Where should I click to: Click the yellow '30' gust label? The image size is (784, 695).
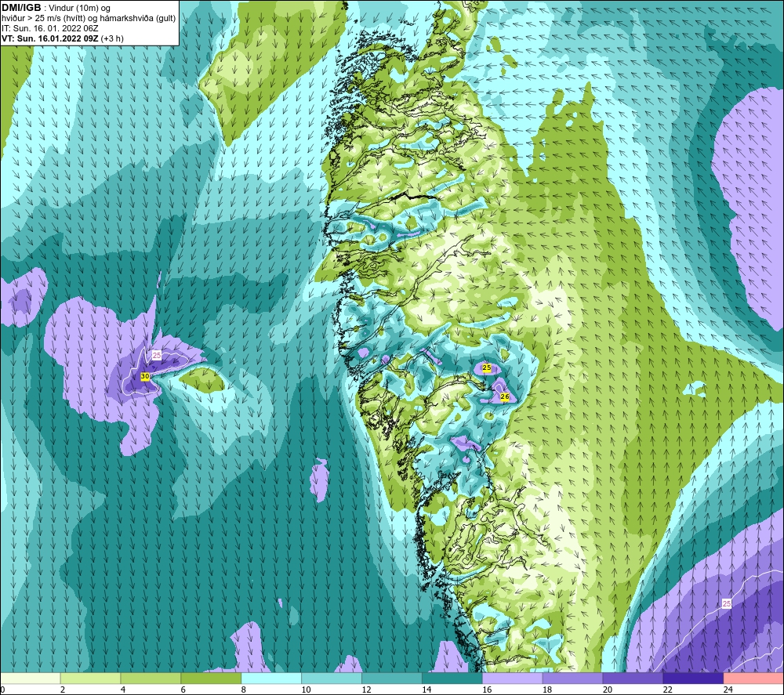click(145, 376)
